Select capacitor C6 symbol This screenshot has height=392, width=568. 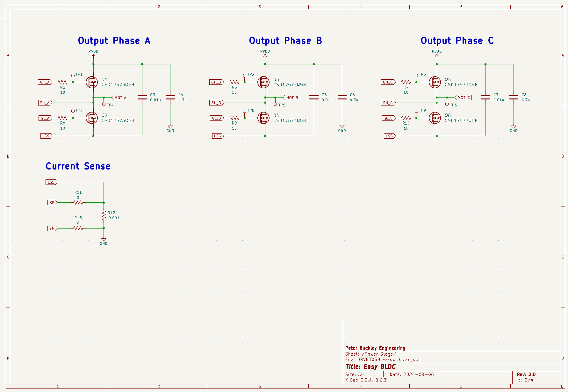pyautogui.click(x=342, y=97)
